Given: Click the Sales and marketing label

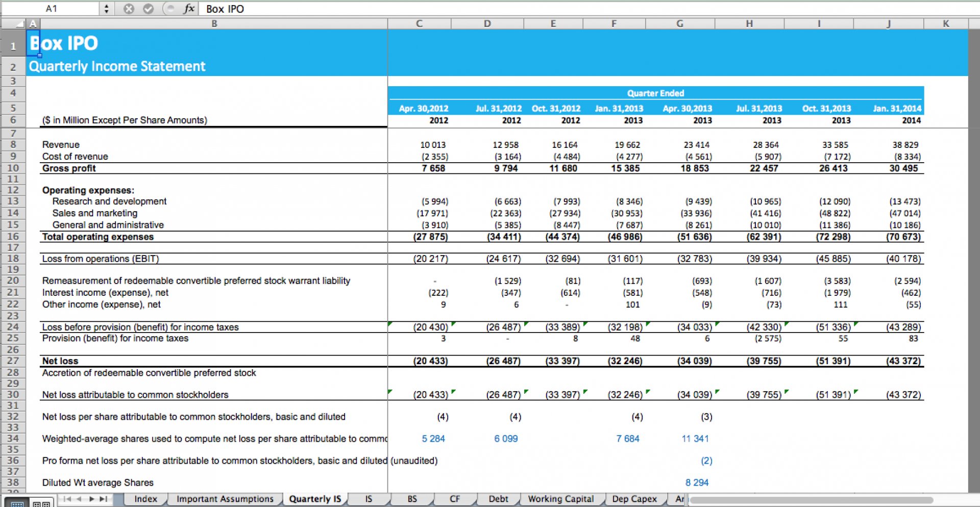Looking at the screenshot, I should point(95,213).
